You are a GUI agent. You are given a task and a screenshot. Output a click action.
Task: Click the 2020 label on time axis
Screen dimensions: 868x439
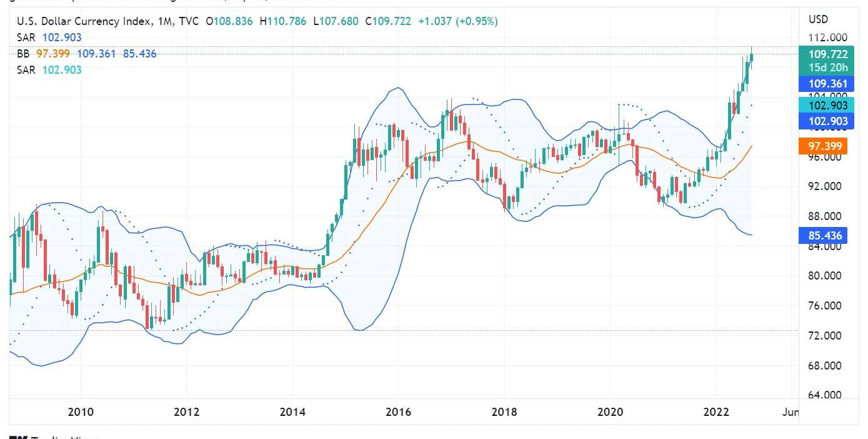point(611,411)
